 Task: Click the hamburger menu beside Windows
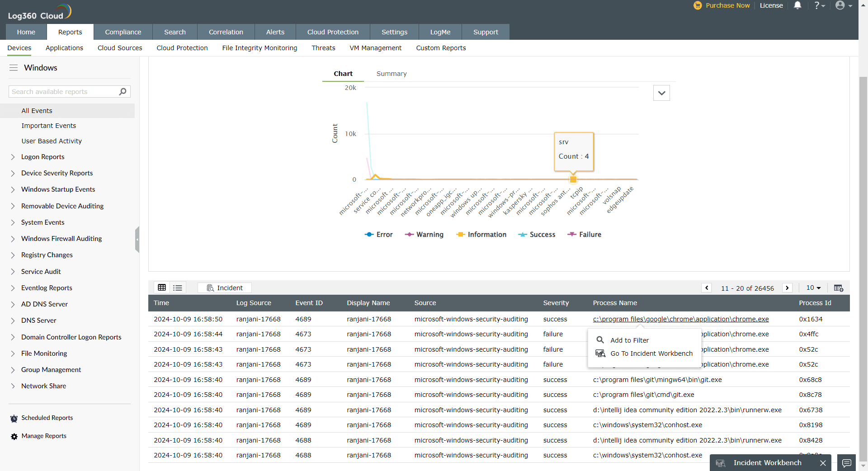(14, 68)
